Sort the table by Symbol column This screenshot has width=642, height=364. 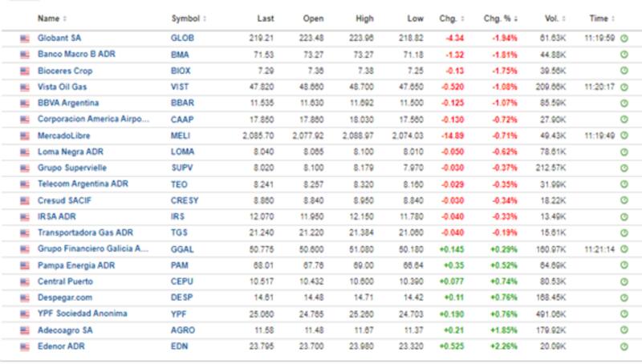(189, 18)
